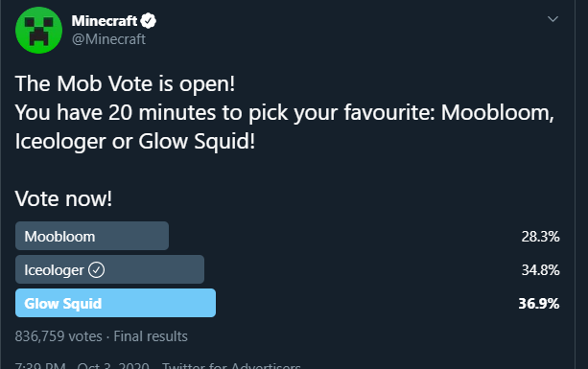
Task: Click the blue verified badge beside Minecraft
Action: coord(149,20)
